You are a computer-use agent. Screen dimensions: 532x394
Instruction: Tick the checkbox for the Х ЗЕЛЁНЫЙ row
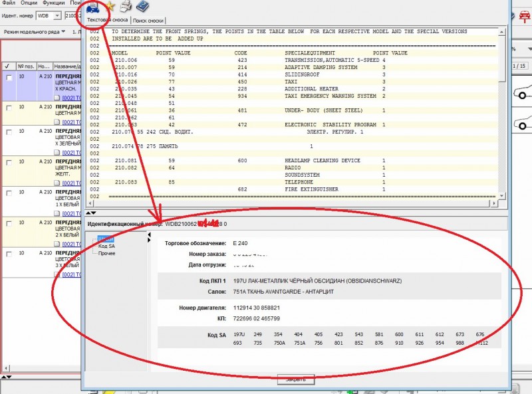(9, 132)
